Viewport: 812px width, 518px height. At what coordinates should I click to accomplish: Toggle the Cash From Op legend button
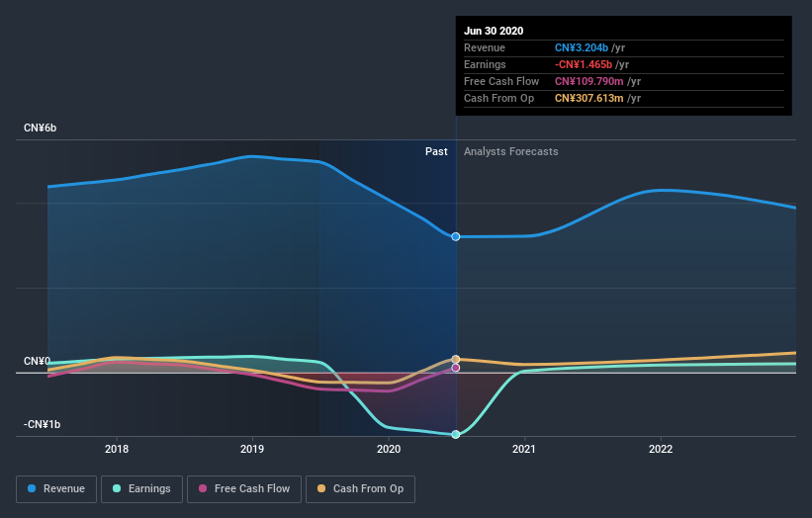tap(360, 489)
